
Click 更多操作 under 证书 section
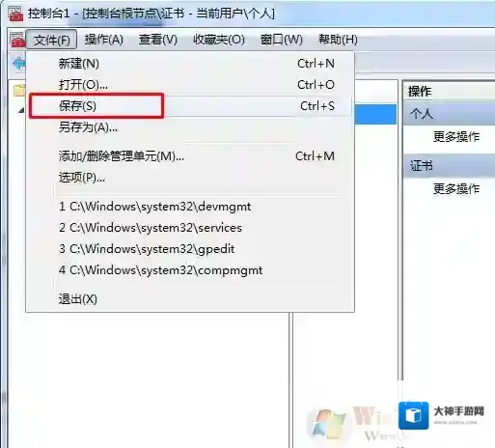pos(456,188)
